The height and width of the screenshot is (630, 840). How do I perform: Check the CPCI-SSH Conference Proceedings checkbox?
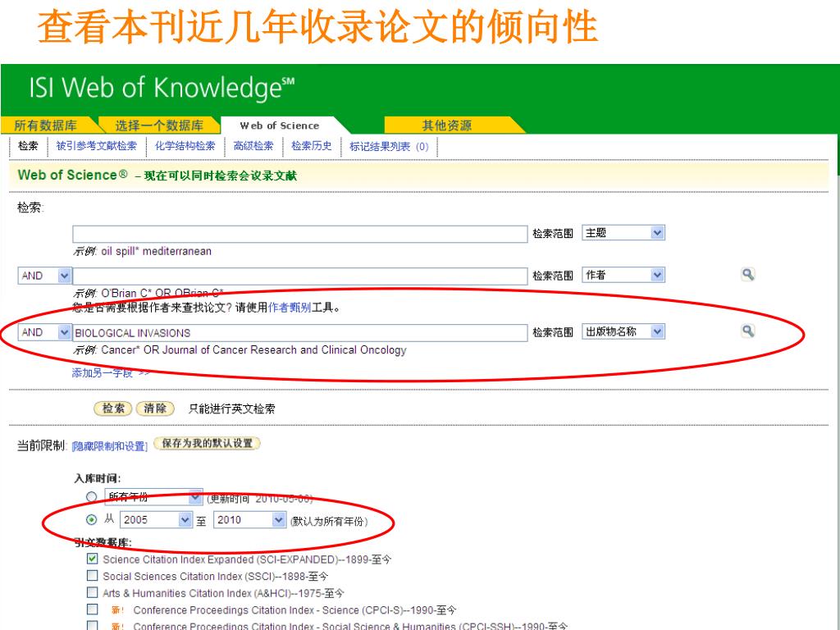coord(92,625)
